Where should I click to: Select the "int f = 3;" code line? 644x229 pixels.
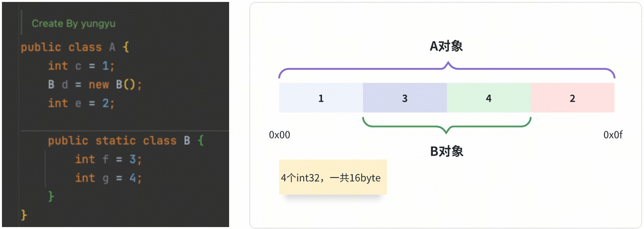pyautogui.click(x=108, y=159)
